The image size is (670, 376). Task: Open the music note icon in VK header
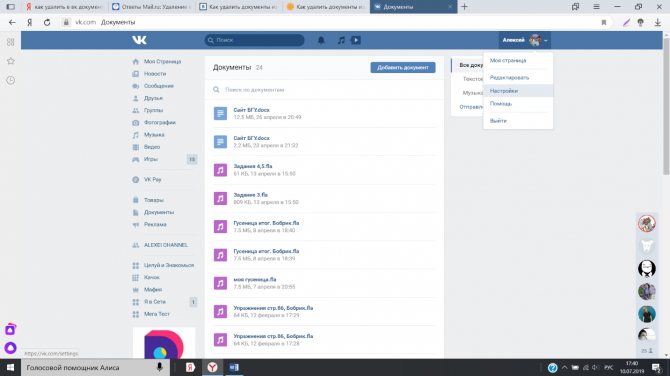(341, 40)
